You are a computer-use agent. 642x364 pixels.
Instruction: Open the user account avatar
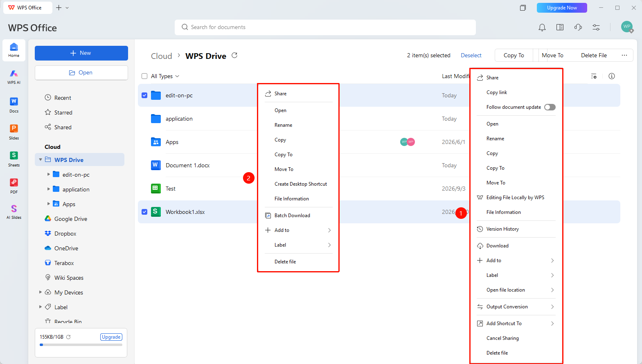pos(627,27)
